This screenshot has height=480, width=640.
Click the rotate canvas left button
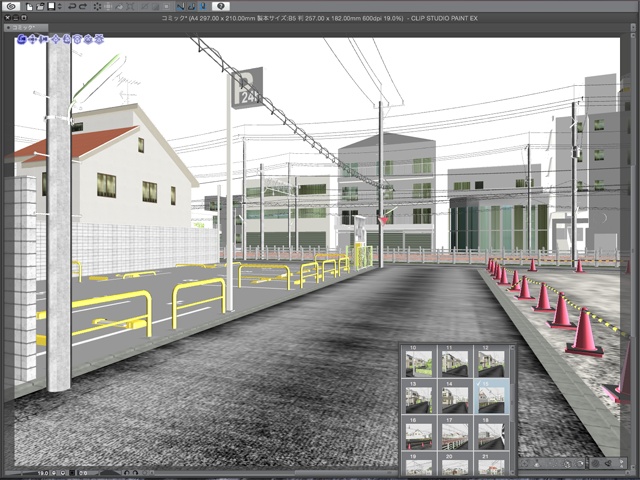pos(127,473)
